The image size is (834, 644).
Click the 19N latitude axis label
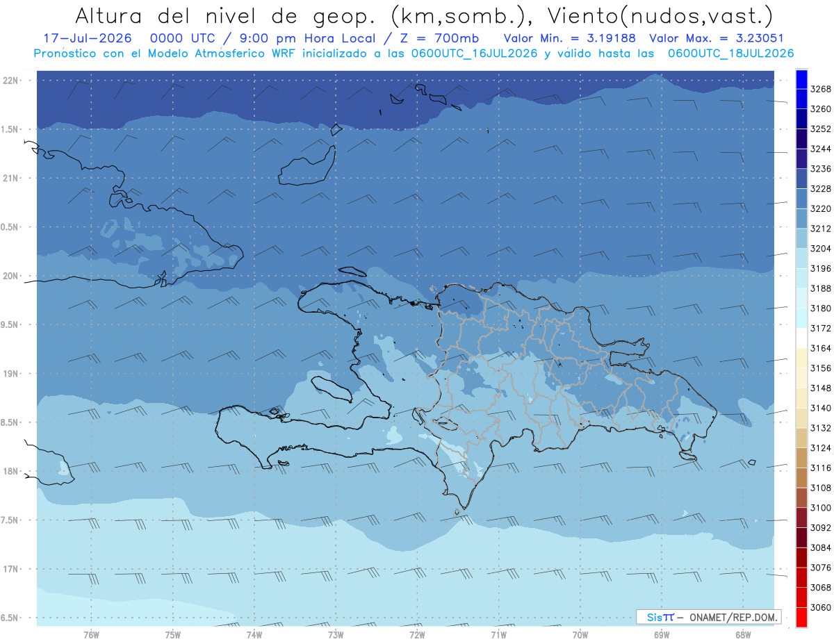[10, 374]
